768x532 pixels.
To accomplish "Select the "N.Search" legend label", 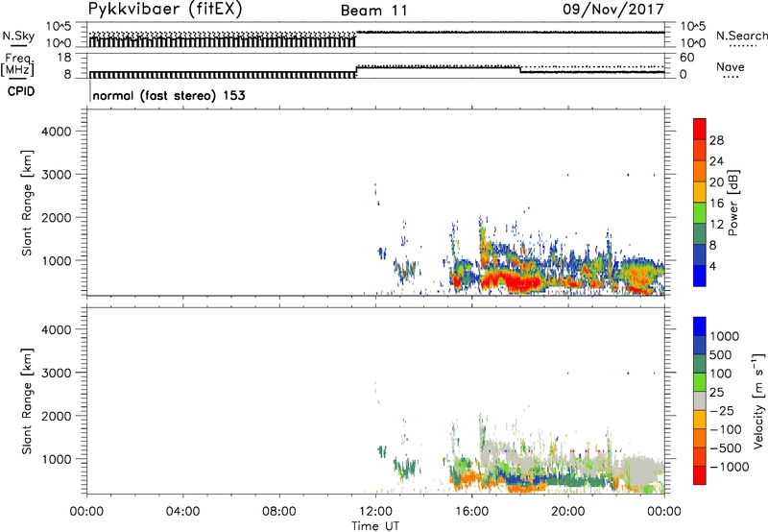I will point(741,36).
